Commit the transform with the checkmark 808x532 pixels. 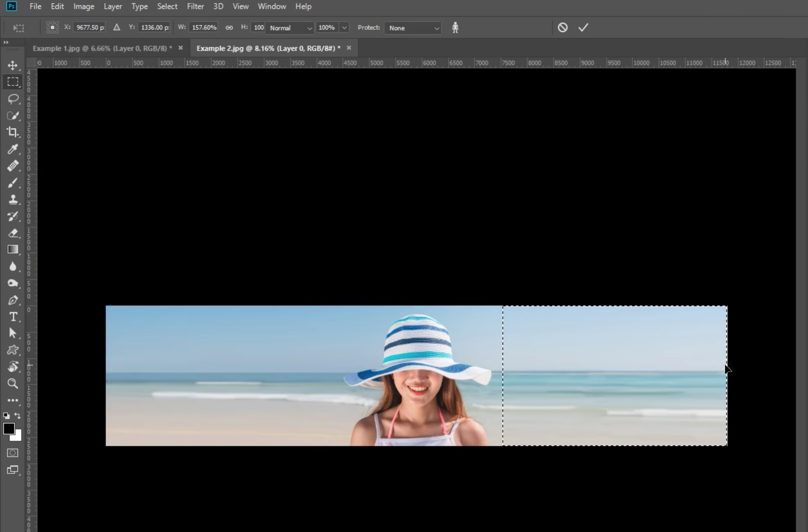pos(583,27)
